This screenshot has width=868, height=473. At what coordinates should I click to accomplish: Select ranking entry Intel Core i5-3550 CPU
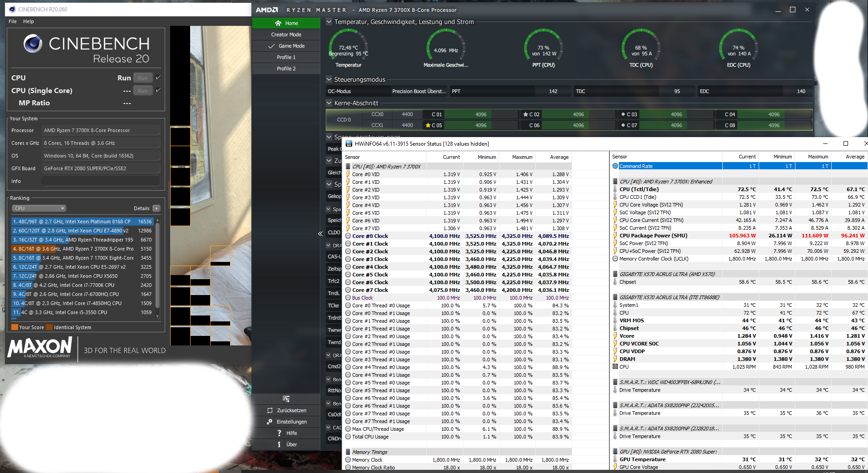[x=83, y=312]
